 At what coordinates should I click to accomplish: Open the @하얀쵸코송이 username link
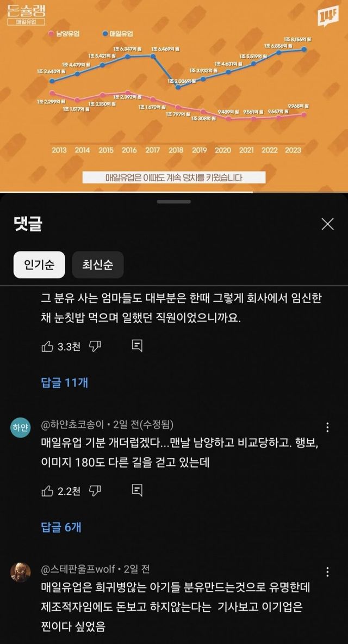click(73, 424)
